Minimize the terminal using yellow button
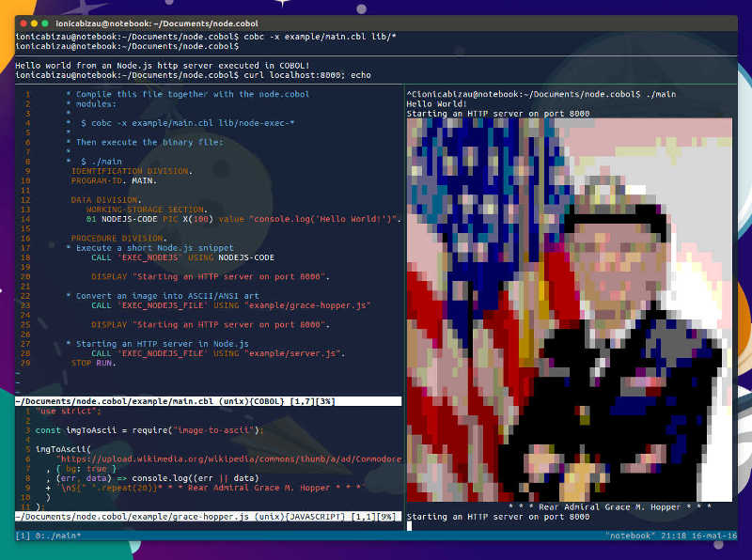 tap(34, 23)
